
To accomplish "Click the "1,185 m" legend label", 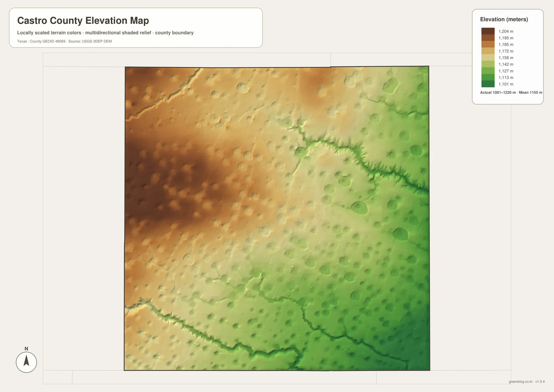I will 506,44.
